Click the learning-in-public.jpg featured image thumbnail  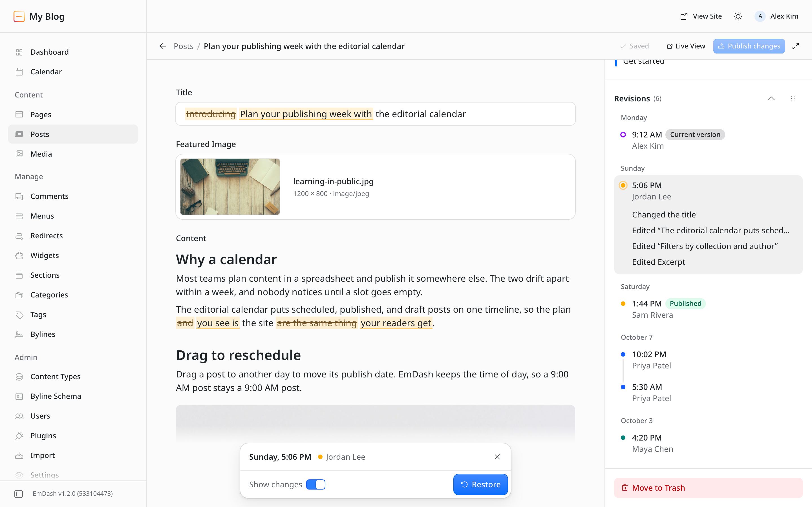point(230,187)
